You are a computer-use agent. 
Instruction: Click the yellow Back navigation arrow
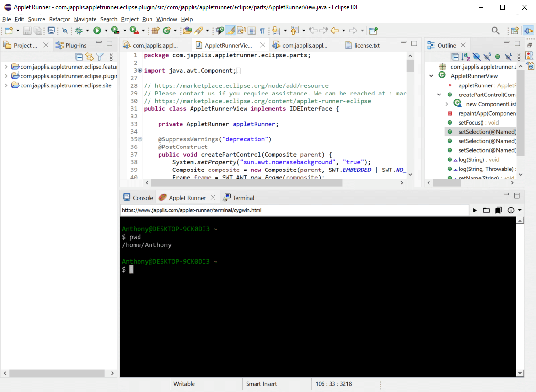(335, 31)
